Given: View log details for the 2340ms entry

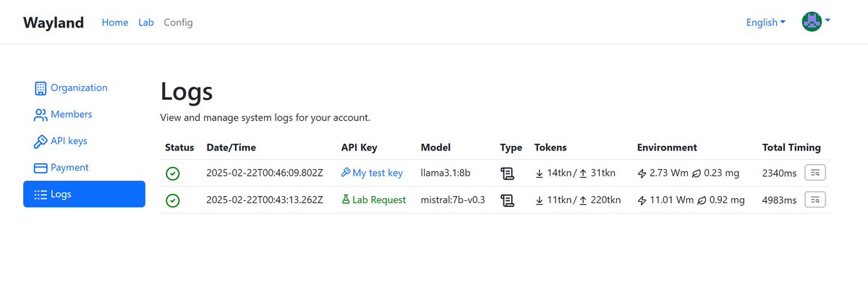Looking at the screenshot, I should click(815, 173).
